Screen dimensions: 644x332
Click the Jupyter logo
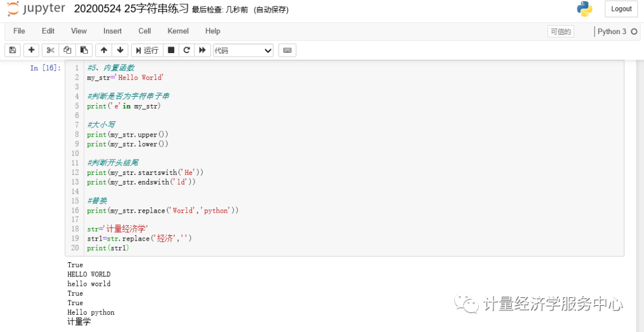36,9
